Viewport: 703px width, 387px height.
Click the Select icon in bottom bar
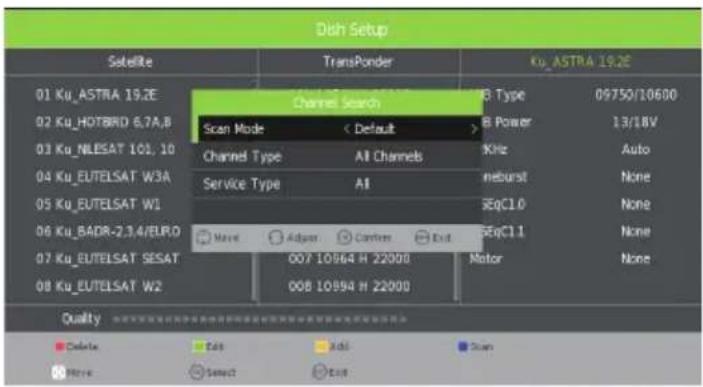coord(196,372)
